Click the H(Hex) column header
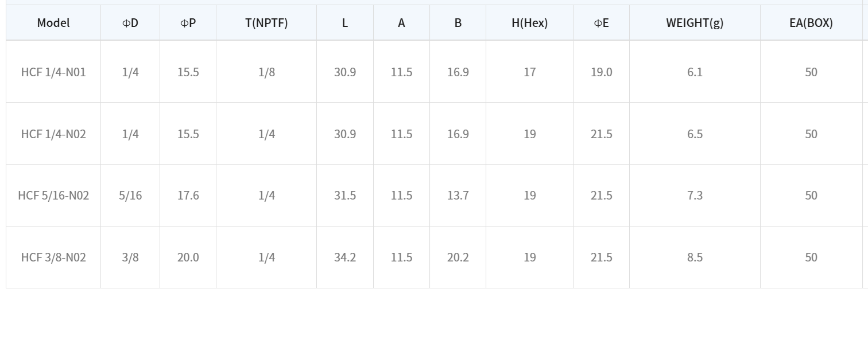The height and width of the screenshot is (340, 868). (x=529, y=23)
